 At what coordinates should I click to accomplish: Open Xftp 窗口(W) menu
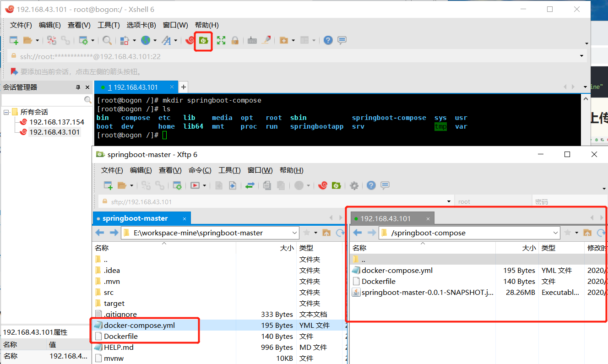(260, 170)
